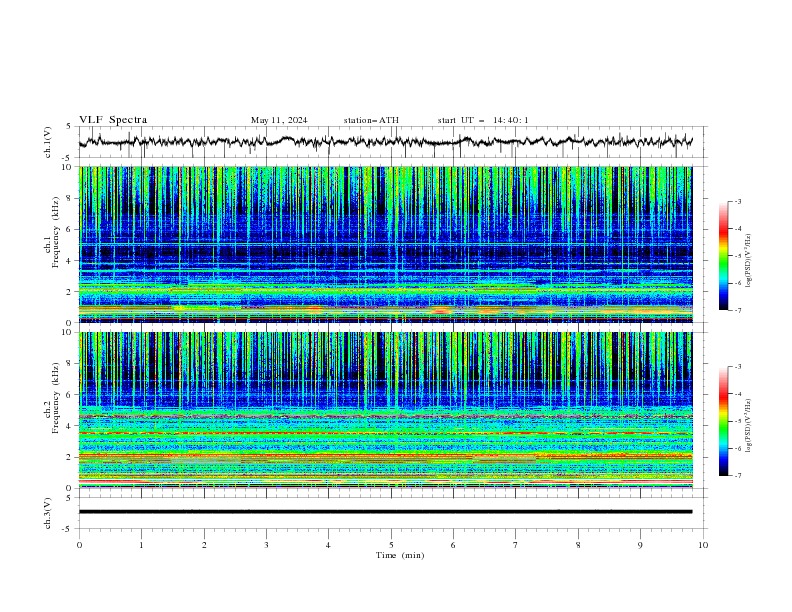Viewport: 792px width, 612px height.
Task: Click the ch.1 color scale "log(PSD)" caption
Action: coord(749,261)
